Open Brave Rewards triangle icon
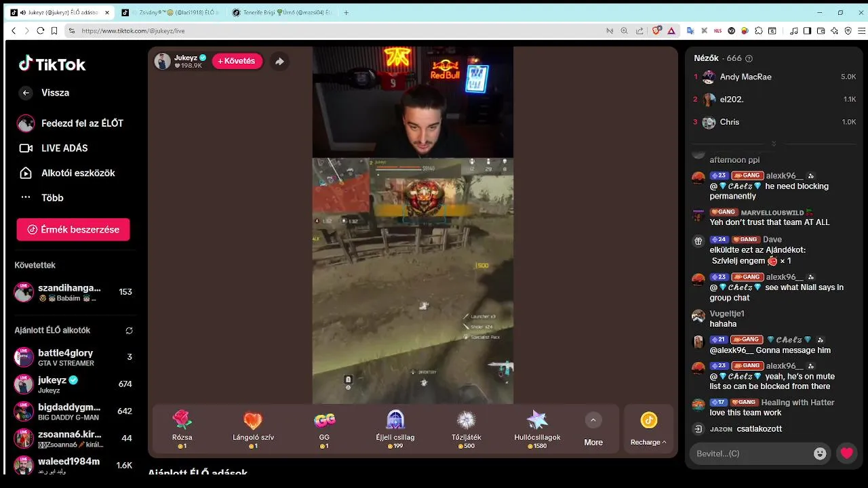The height and width of the screenshot is (488, 868). [x=671, y=30]
